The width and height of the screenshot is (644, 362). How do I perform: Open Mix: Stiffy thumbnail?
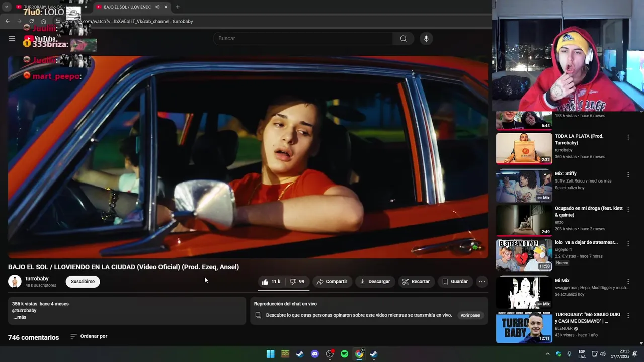point(524,186)
